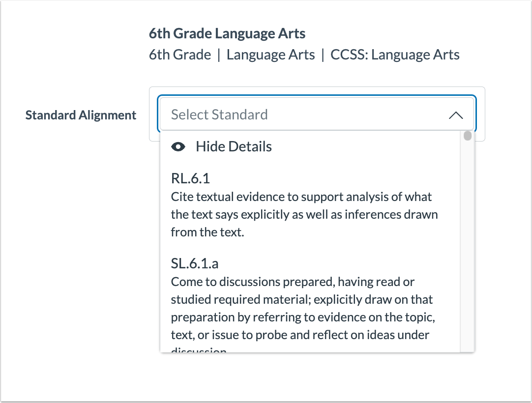Toggle standard details off via Hide Details

pyautogui.click(x=234, y=146)
